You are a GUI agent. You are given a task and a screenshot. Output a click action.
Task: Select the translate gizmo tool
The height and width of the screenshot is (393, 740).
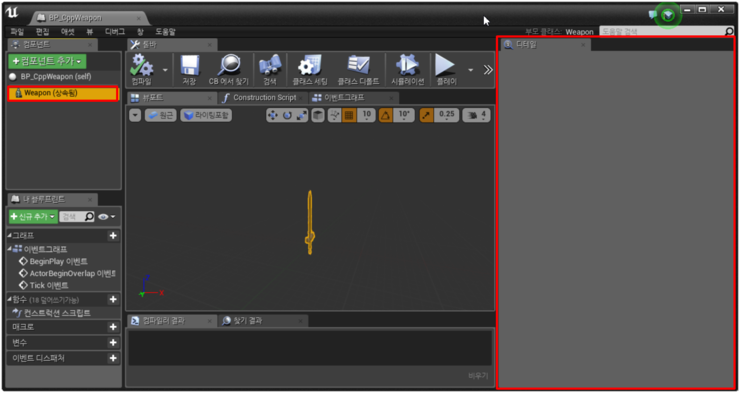[x=273, y=115]
